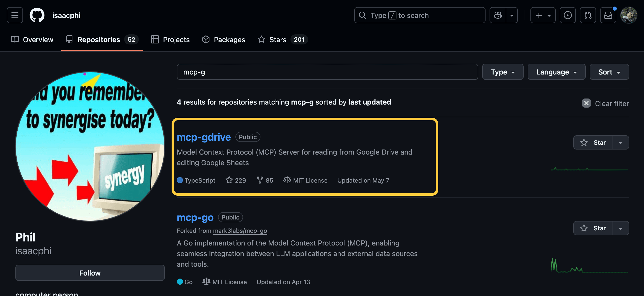Switch to the Stars tab
This screenshot has width=644, height=296.
[x=278, y=40]
